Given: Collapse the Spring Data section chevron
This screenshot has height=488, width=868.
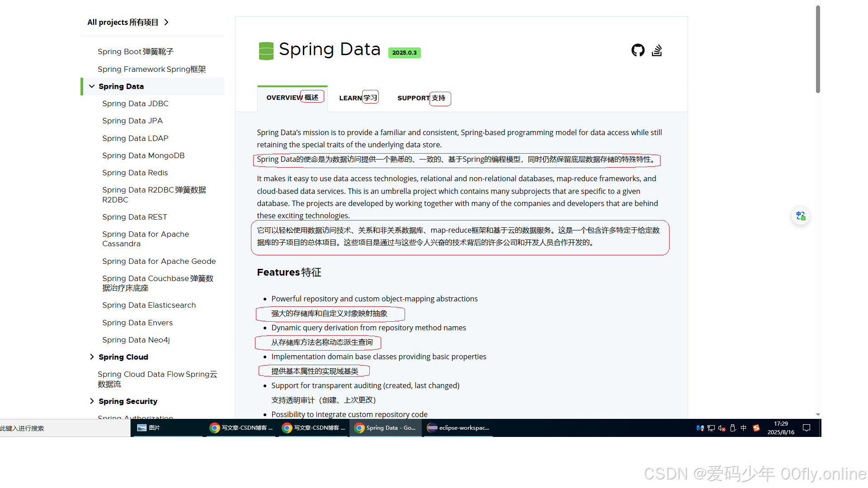Looking at the screenshot, I should click(x=92, y=86).
